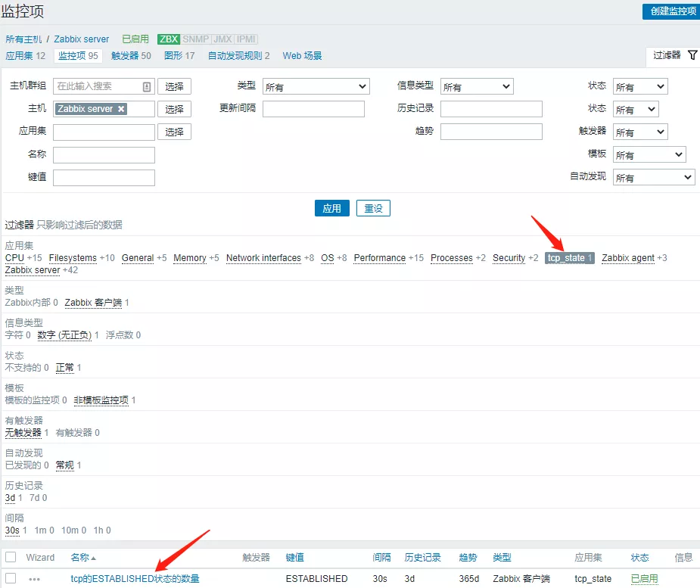This screenshot has height=588, width=700.
Task: Open the 自动发现 dropdown
Action: [x=653, y=178]
